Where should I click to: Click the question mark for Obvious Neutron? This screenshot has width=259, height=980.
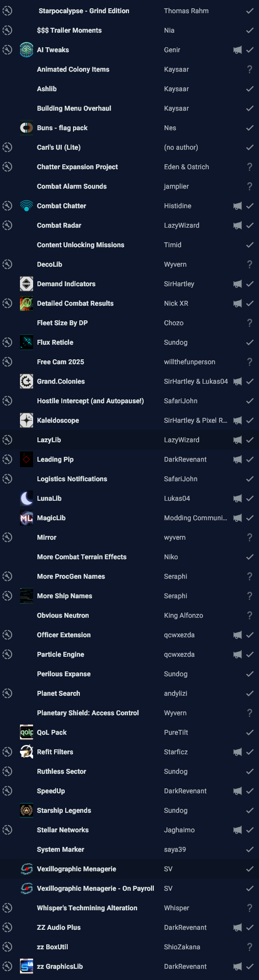[x=250, y=615]
